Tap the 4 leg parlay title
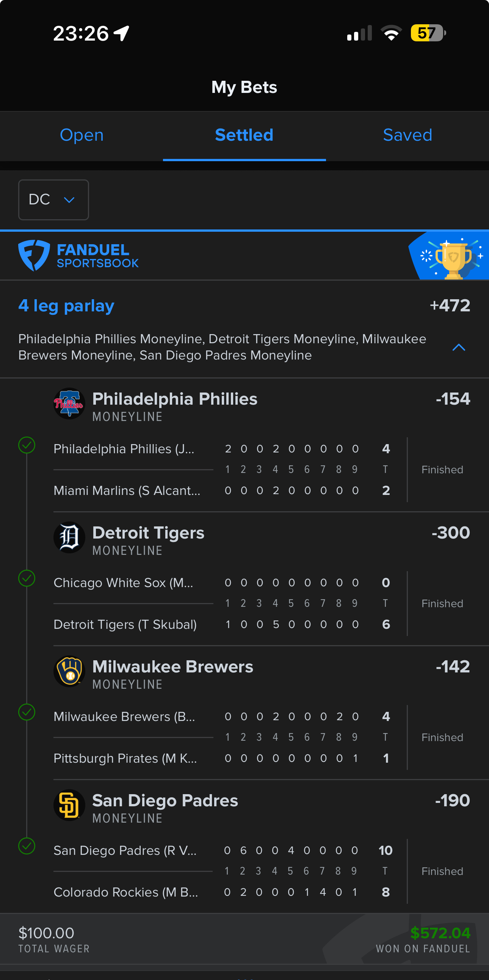 tap(66, 306)
